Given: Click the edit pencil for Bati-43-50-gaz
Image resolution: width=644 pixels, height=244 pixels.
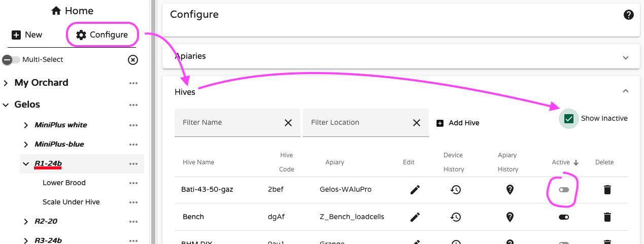Looking at the screenshot, I should [415, 190].
